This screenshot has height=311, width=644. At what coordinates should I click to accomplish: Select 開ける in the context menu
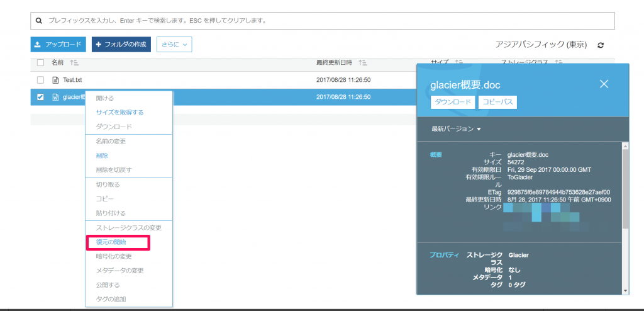(x=105, y=98)
